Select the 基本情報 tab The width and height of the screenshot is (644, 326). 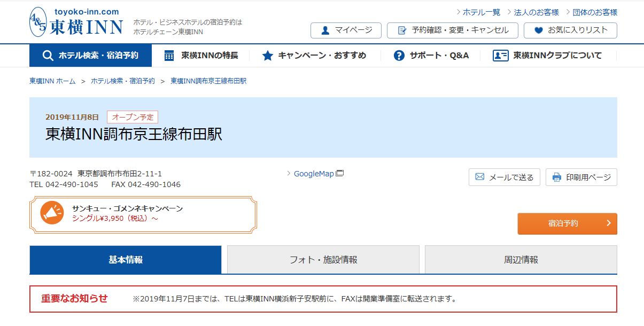tap(126, 260)
